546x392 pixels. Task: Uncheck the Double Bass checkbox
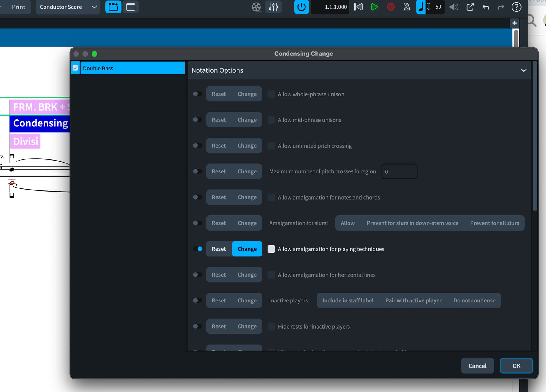(x=75, y=68)
